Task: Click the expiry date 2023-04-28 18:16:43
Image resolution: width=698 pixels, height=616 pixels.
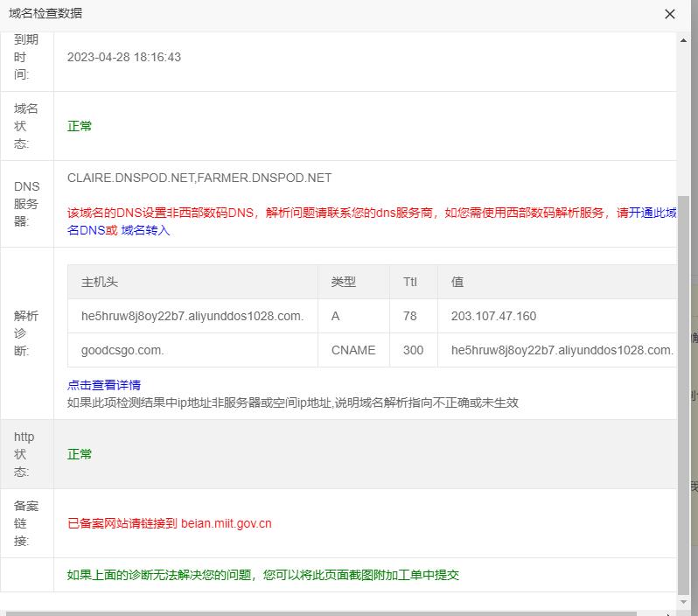Action: (124, 57)
